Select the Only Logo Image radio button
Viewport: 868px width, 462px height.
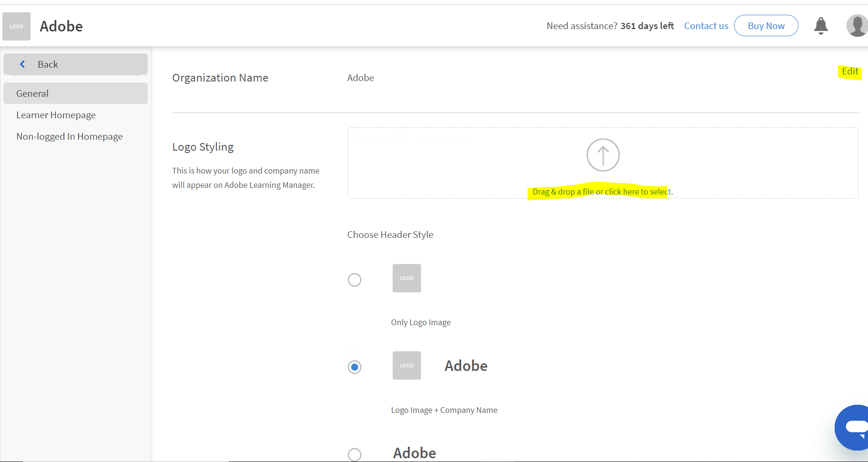tap(355, 280)
